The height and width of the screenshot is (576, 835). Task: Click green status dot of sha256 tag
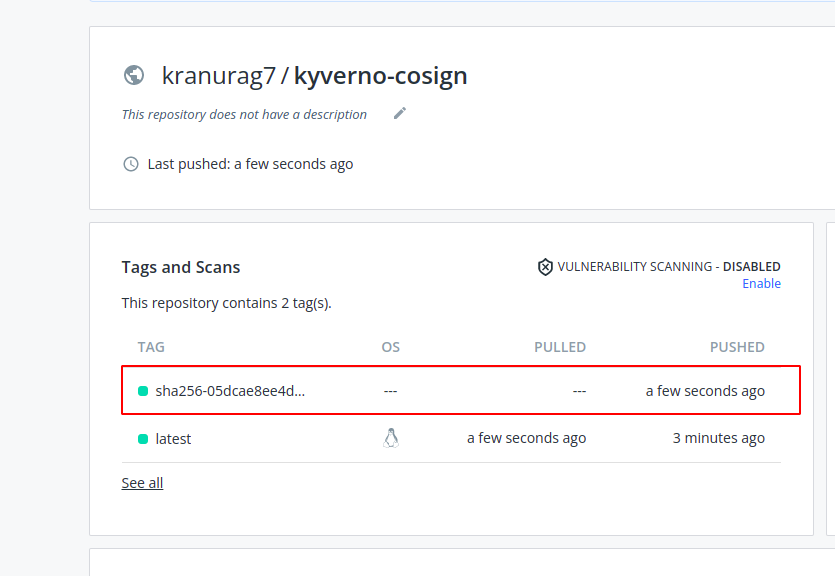(x=143, y=391)
